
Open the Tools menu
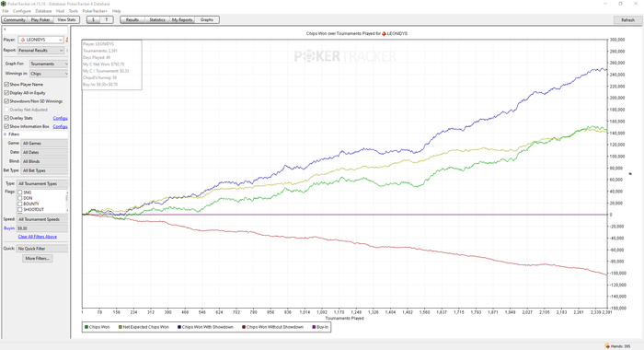[x=73, y=11]
